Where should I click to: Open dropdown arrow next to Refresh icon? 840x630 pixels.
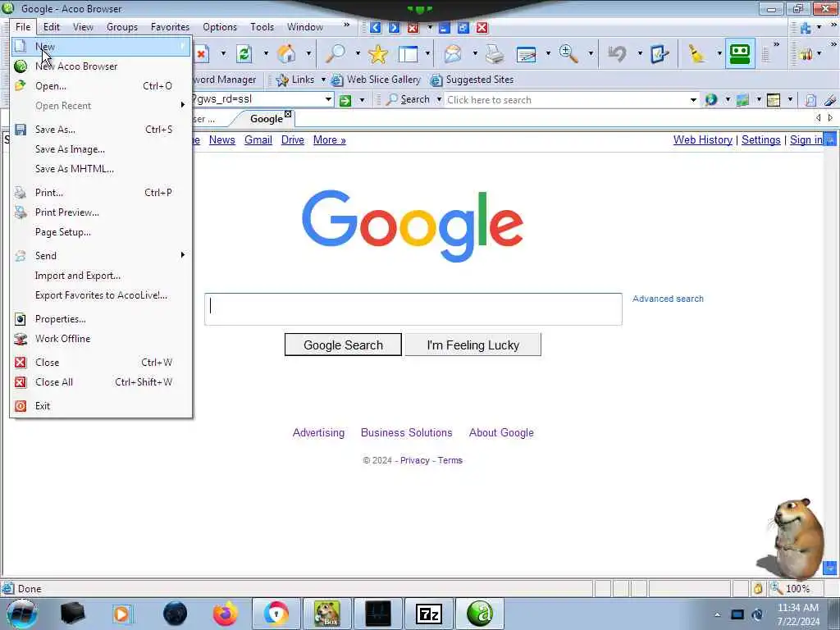266,53
